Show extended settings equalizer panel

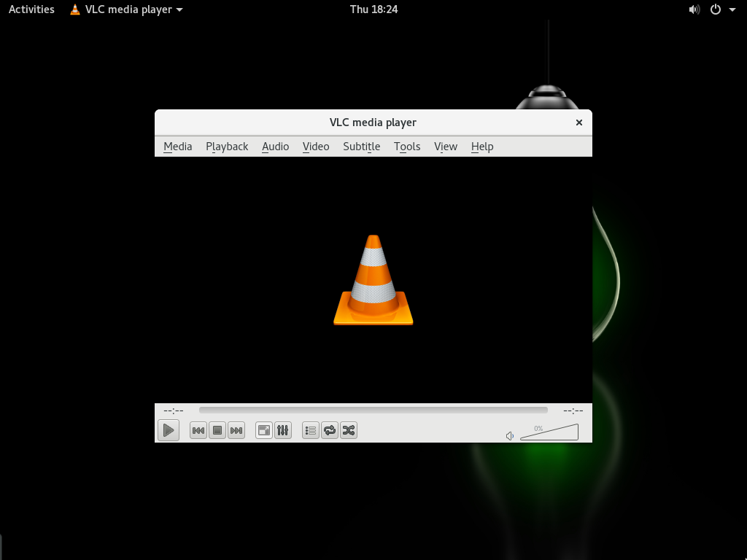pos(283,431)
